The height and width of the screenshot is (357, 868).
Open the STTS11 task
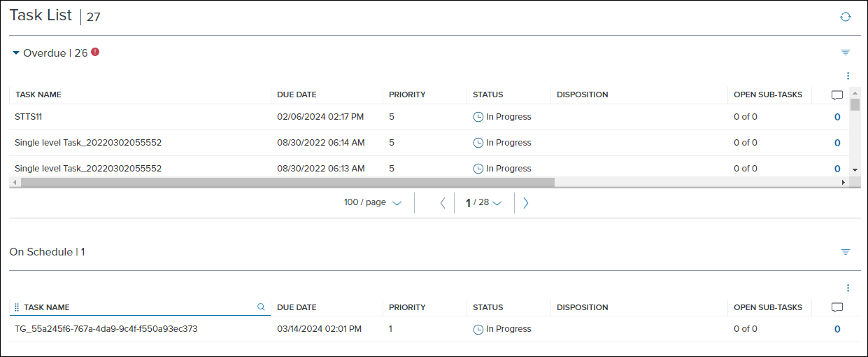click(x=29, y=117)
